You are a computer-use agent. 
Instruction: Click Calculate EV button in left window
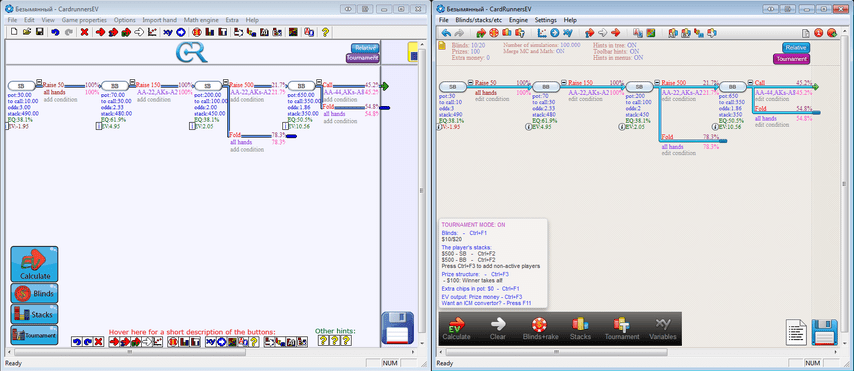[x=34, y=264]
